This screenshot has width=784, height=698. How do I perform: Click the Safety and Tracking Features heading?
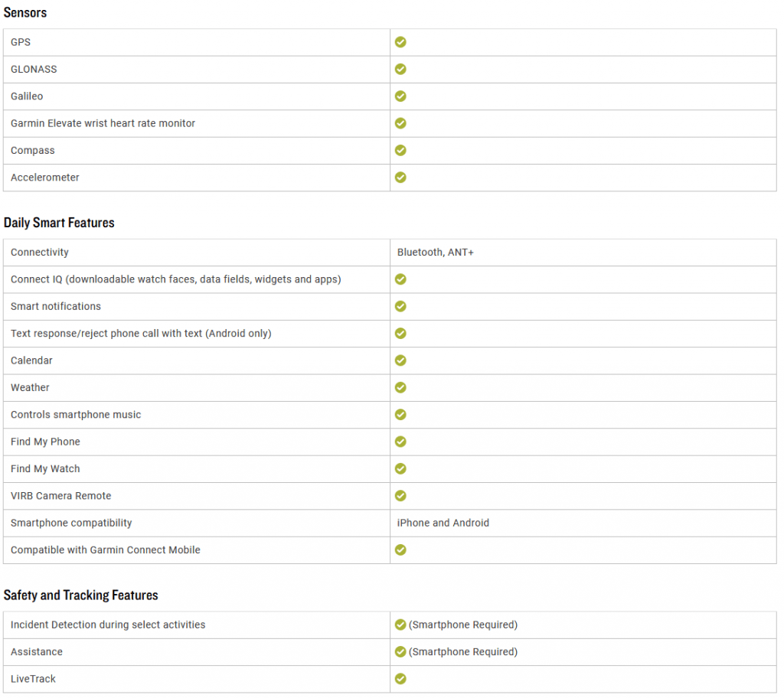(x=80, y=595)
